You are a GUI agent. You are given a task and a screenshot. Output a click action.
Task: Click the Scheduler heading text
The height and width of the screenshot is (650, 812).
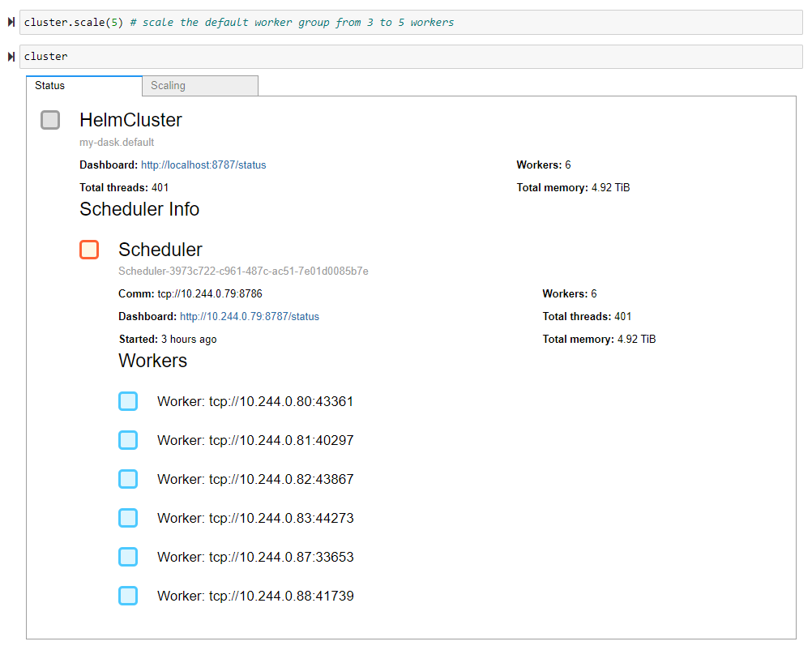click(160, 250)
